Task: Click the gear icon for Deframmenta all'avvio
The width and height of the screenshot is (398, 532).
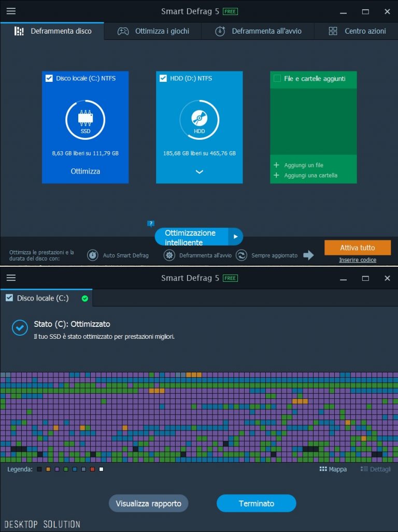Action: pos(169,255)
